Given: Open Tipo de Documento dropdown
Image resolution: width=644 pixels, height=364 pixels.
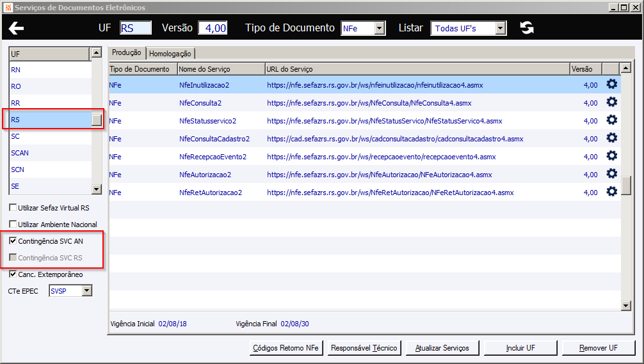Looking at the screenshot, I should [x=380, y=28].
